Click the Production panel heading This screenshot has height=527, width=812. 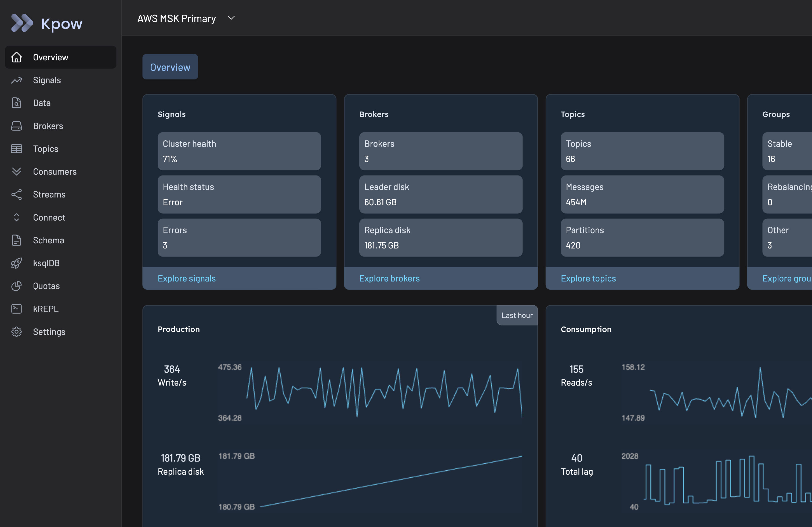179,329
